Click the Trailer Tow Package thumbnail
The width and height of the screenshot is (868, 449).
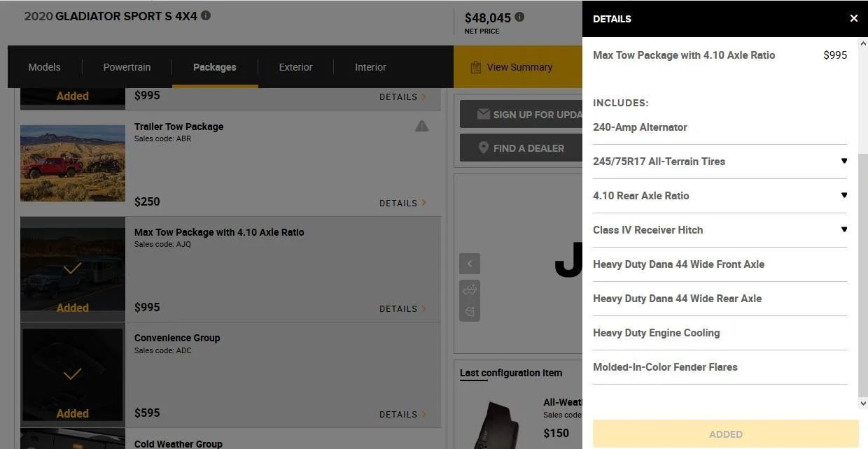pos(73,163)
